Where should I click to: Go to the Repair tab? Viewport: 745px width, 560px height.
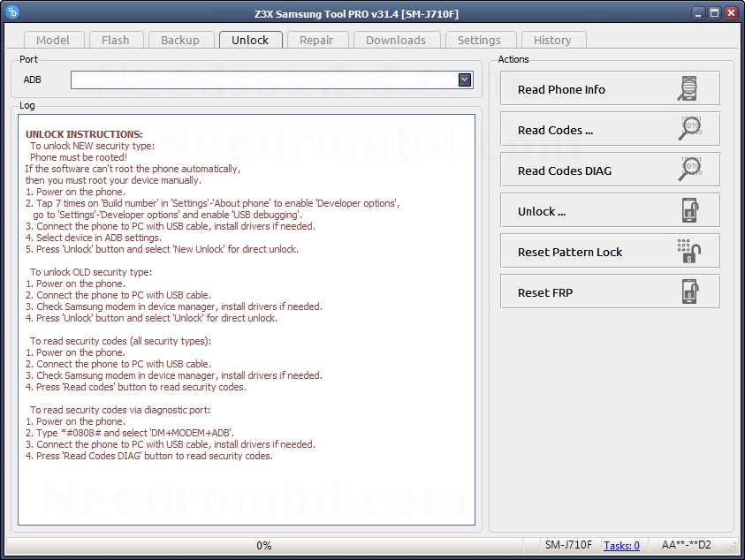(316, 40)
